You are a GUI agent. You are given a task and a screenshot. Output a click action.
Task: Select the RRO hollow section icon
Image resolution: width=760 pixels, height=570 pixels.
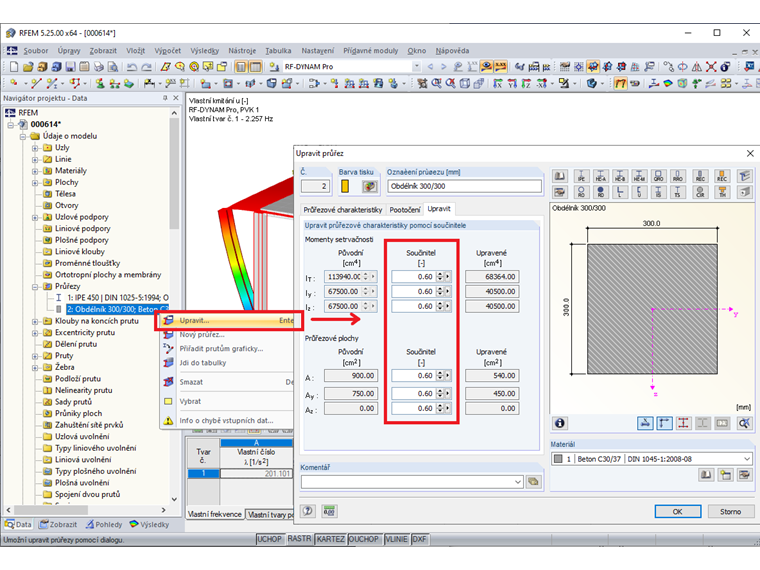(678, 176)
